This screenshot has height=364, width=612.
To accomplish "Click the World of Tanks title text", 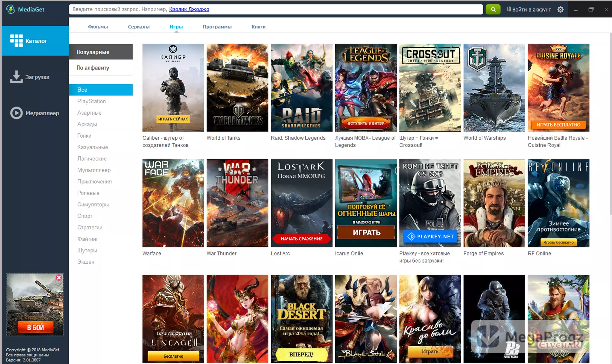I will pyautogui.click(x=223, y=138).
